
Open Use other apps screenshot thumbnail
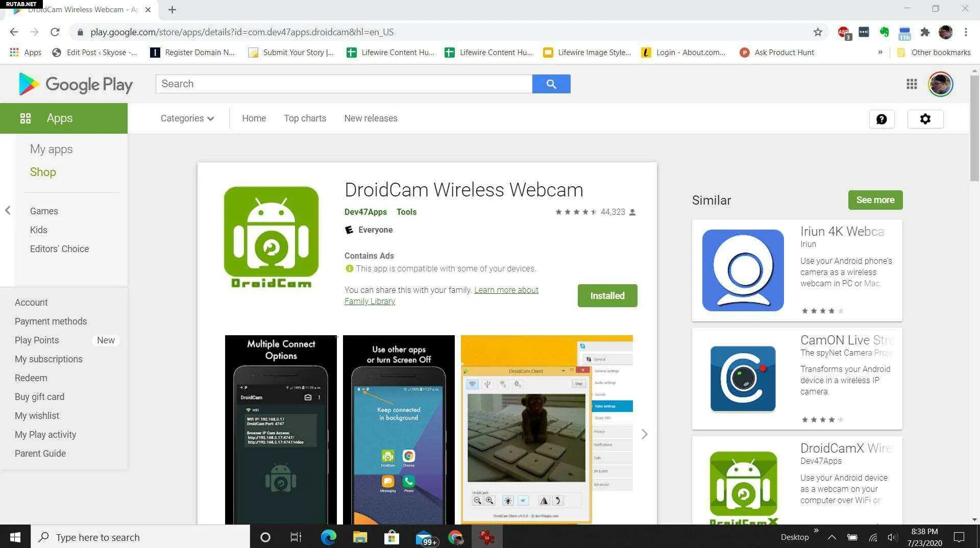coord(399,430)
